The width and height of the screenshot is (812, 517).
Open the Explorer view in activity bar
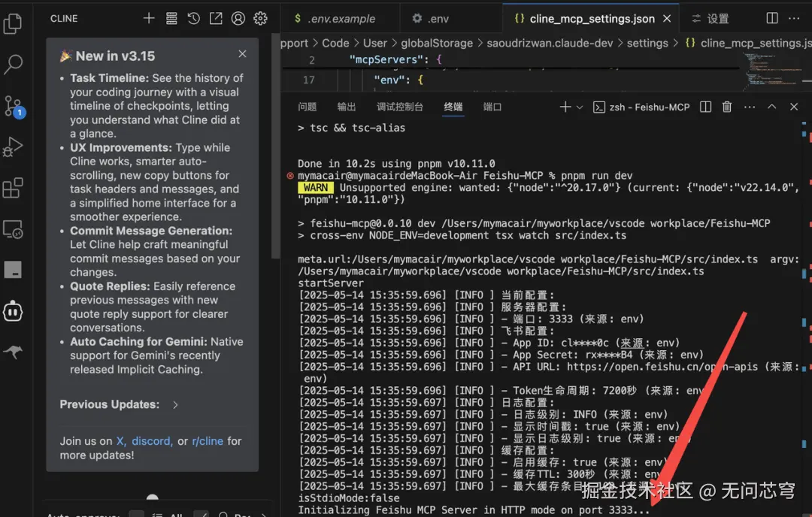point(13,23)
